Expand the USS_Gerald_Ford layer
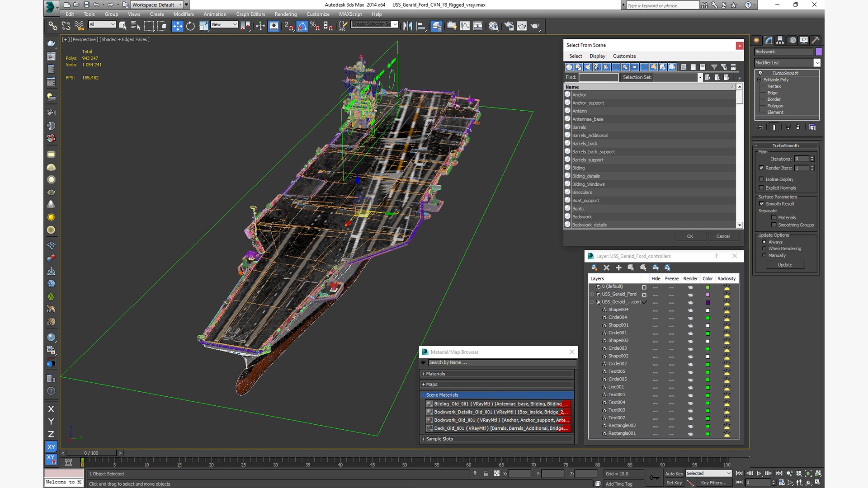The width and height of the screenshot is (868, 488). click(591, 294)
